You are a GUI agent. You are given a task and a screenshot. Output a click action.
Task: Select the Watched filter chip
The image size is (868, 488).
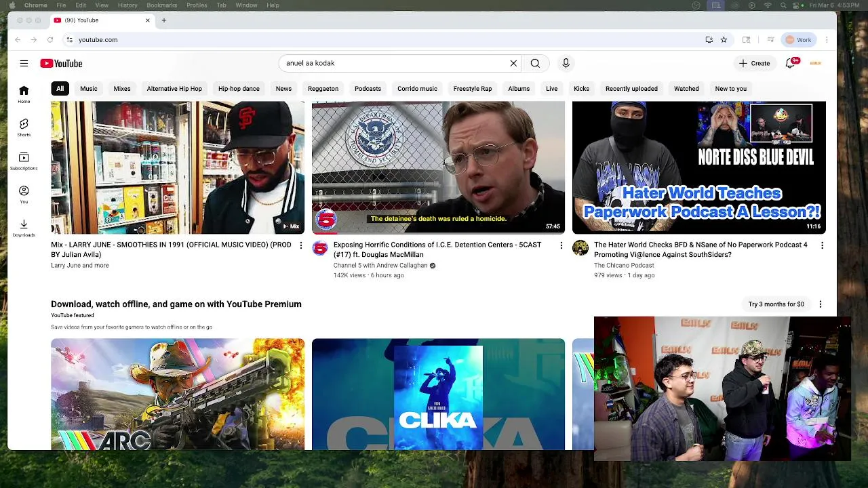click(x=686, y=89)
